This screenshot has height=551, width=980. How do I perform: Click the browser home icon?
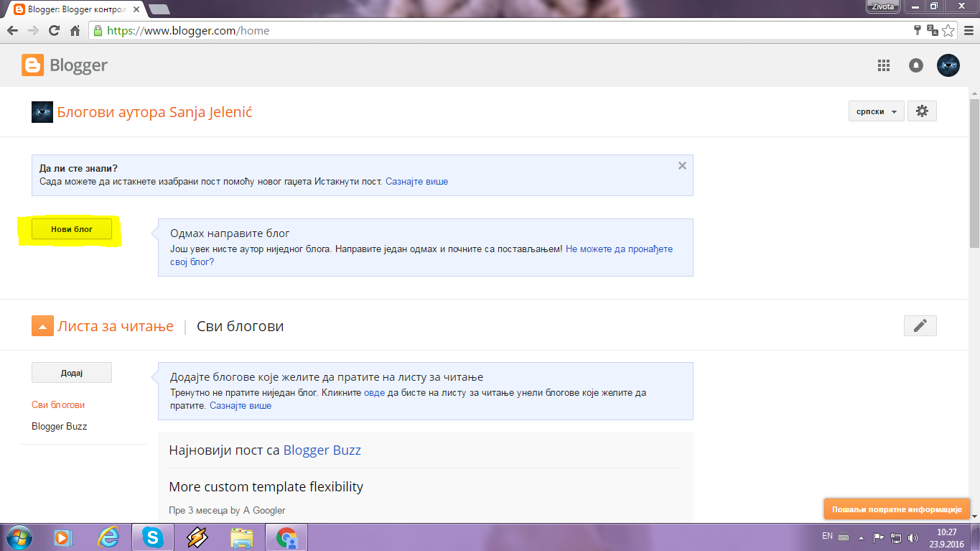(x=75, y=31)
